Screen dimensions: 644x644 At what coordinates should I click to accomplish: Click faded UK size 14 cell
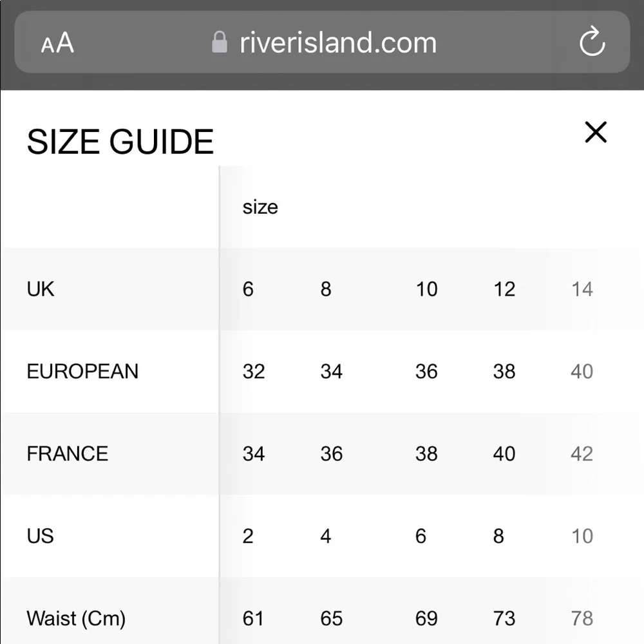[x=582, y=289]
